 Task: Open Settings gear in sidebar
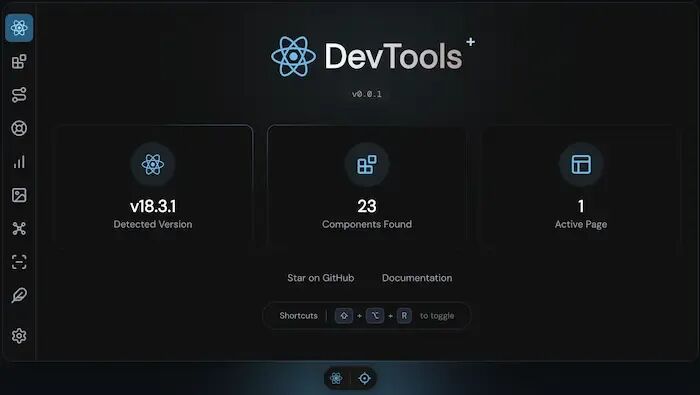coord(19,336)
